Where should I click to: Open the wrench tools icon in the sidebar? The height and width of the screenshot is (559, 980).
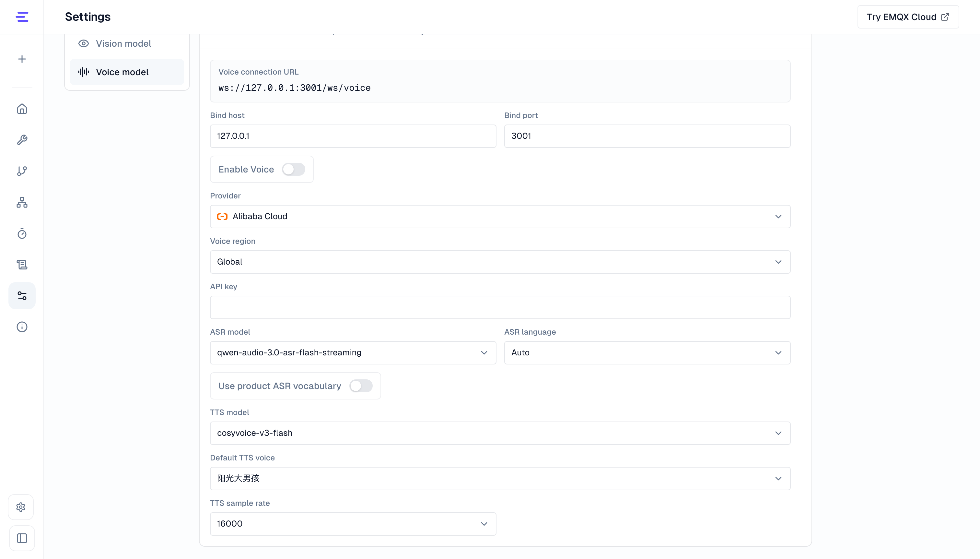(x=22, y=140)
